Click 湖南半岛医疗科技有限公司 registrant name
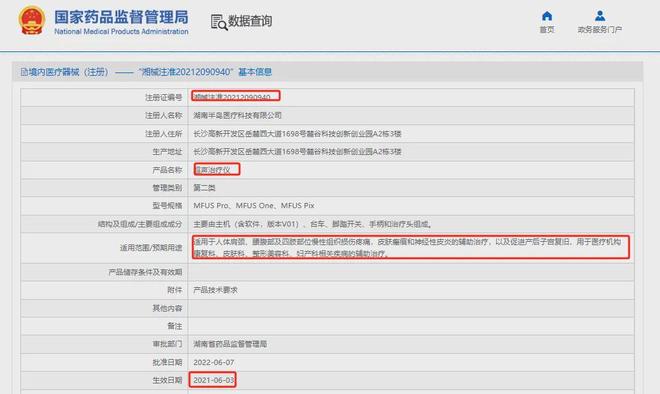660x394 pixels. [x=237, y=115]
